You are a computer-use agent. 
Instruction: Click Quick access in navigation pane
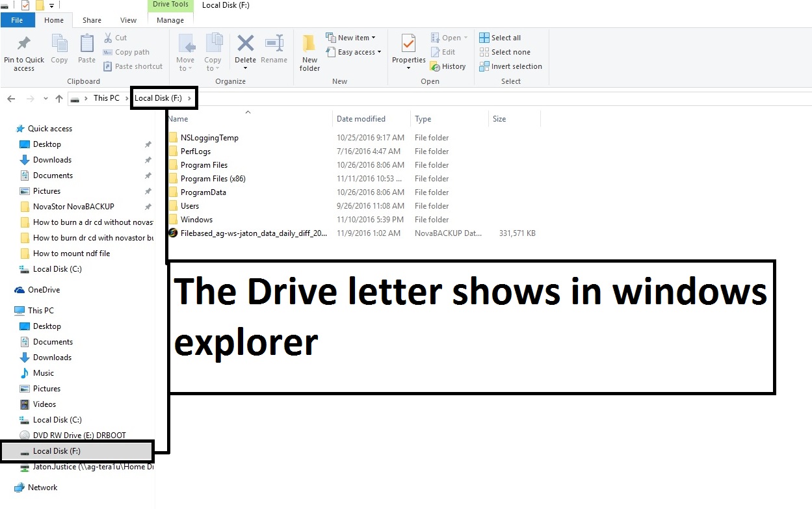click(x=50, y=129)
